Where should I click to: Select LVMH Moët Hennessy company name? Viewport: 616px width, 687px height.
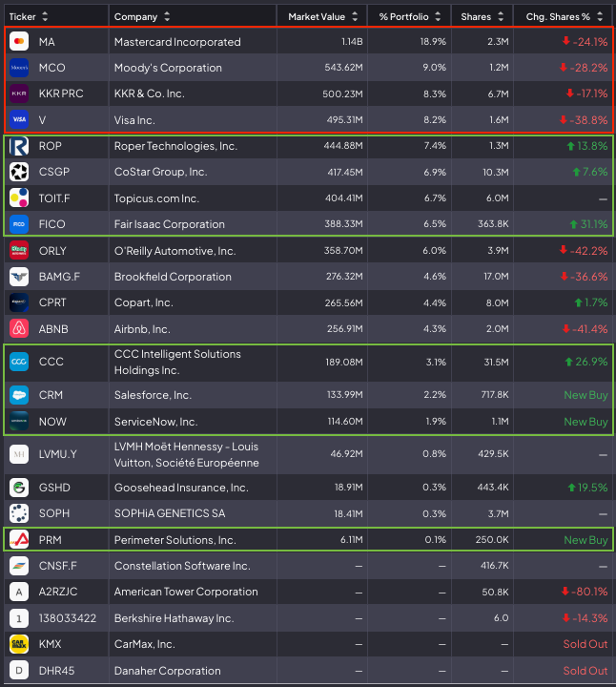(x=187, y=455)
